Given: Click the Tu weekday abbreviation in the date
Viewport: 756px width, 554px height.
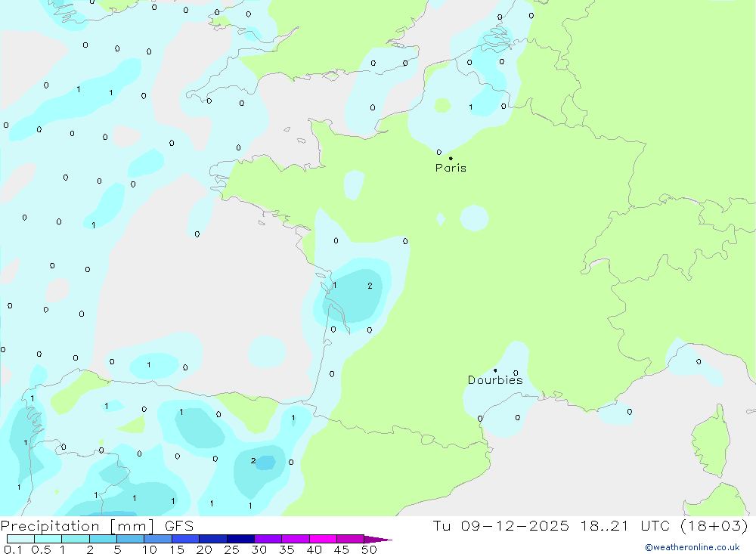Looking at the screenshot, I should [x=442, y=525].
